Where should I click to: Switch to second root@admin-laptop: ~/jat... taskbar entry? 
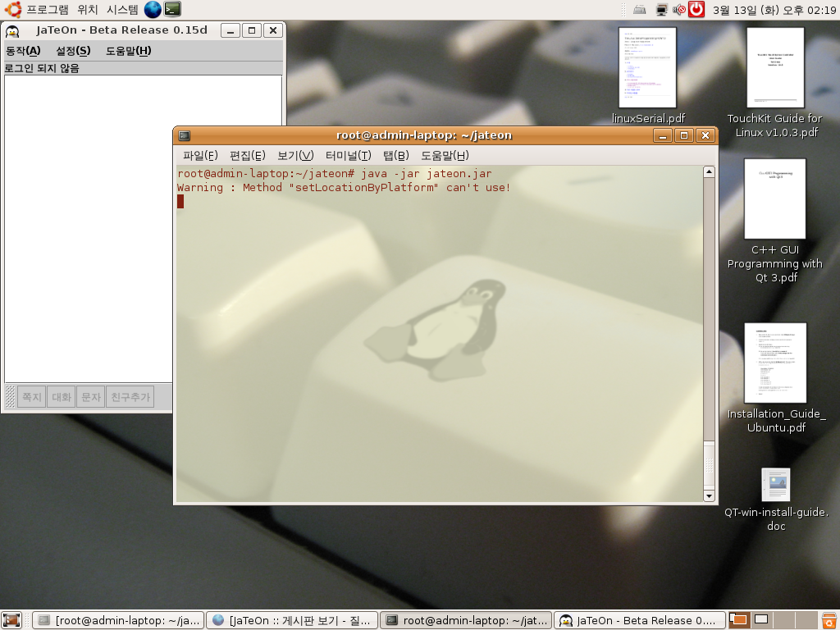[x=466, y=620]
